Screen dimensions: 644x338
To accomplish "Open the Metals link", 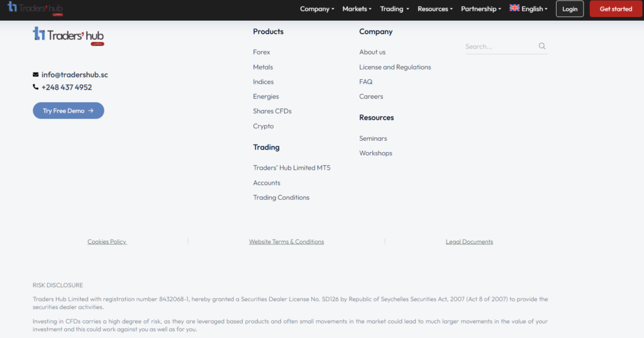I will coord(263,67).
